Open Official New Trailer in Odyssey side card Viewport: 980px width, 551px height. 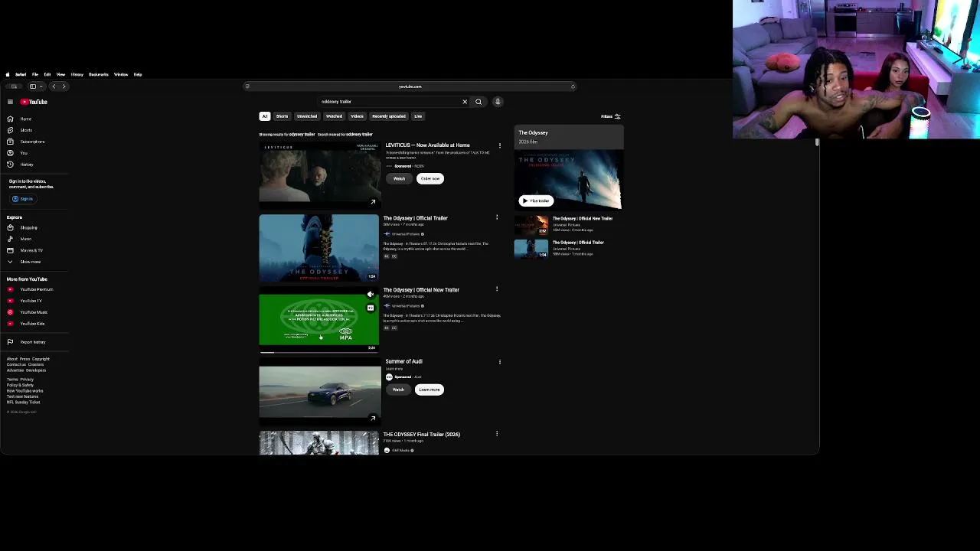[x=583, y=219]
